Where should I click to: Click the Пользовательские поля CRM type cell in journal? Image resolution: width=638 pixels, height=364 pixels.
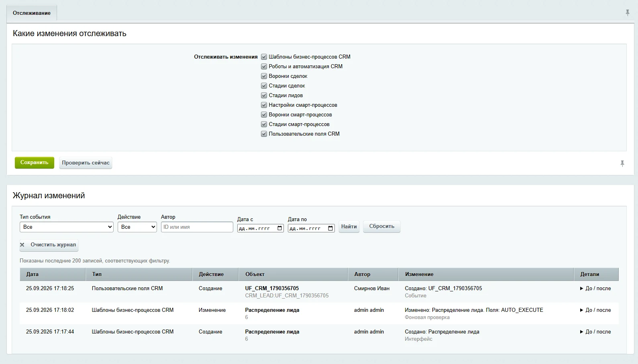click(127, 289)
